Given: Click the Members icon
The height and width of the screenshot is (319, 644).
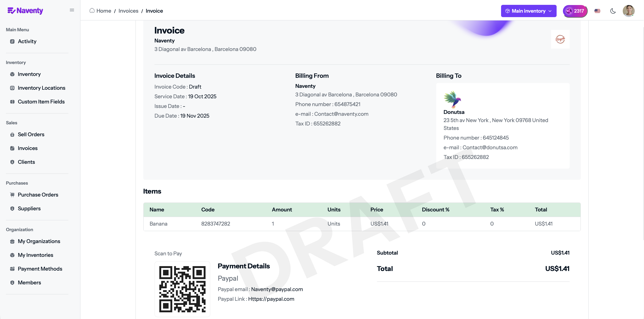Looking at the screenshot, I should (x=12, y=283).
